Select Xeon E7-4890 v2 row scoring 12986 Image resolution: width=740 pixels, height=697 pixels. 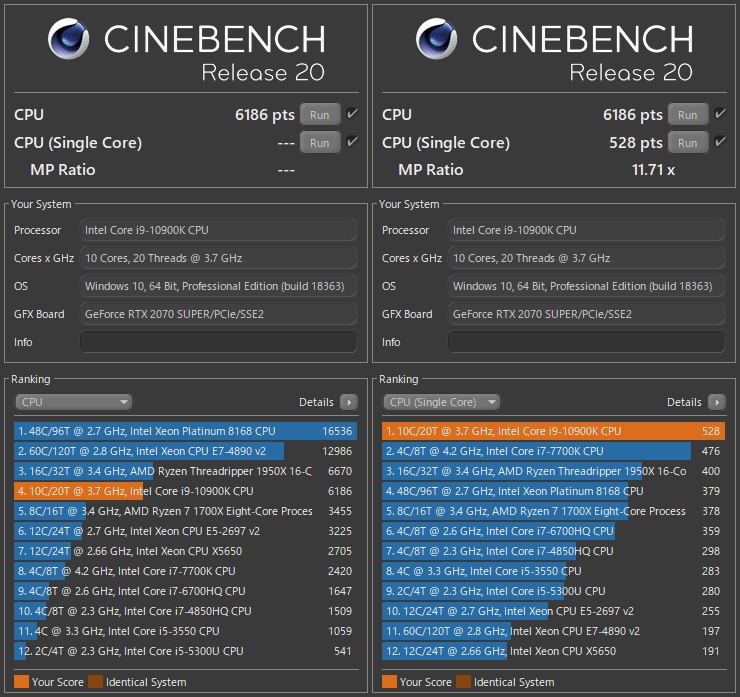click(x=185, y=451)
